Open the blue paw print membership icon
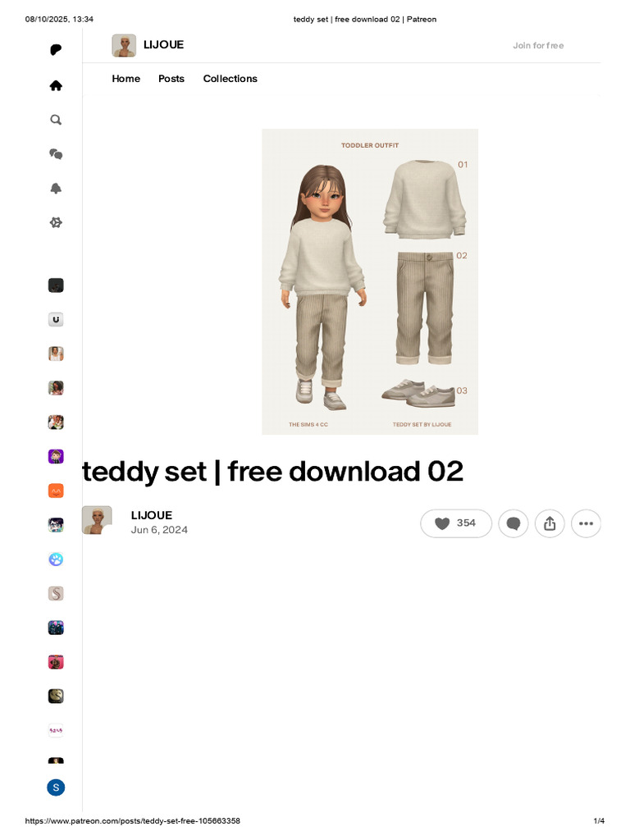Viewport: 630px width, 840px height. click(56, 559)
